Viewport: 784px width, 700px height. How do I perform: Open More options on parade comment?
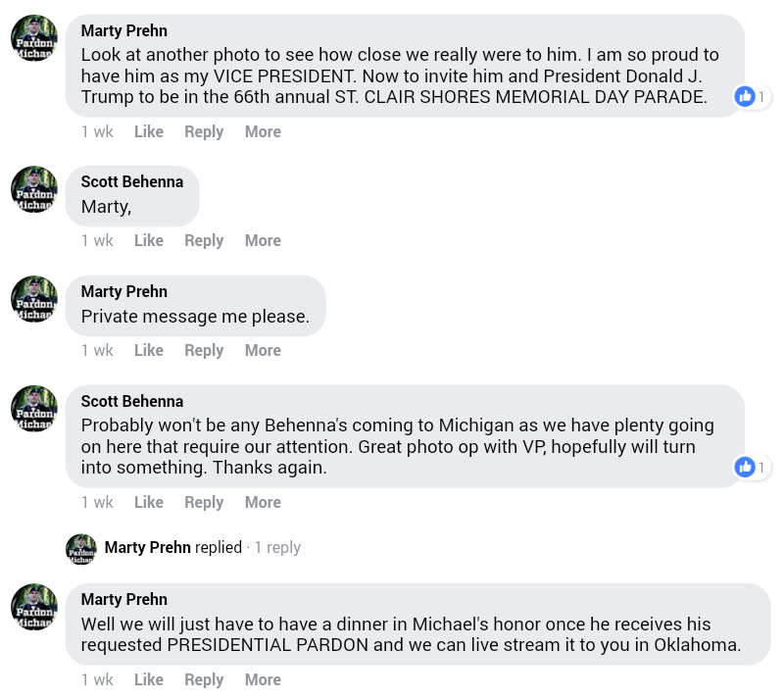click(263, 131)
